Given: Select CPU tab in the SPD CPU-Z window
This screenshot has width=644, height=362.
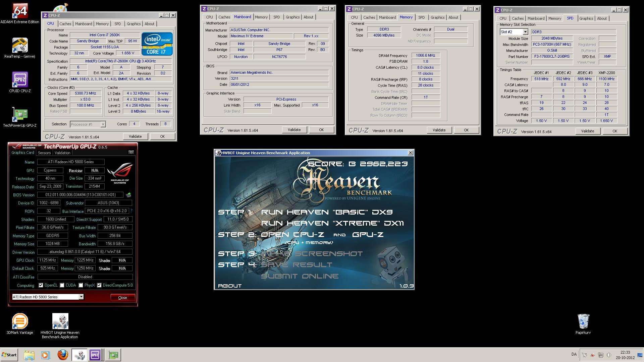Looking at the screenshot, I should click(x=503, y=18).
